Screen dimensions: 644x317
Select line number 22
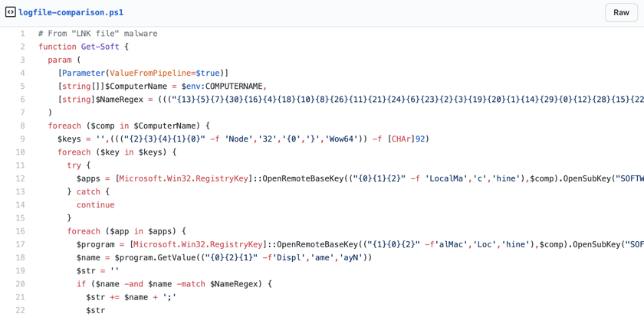21,310
